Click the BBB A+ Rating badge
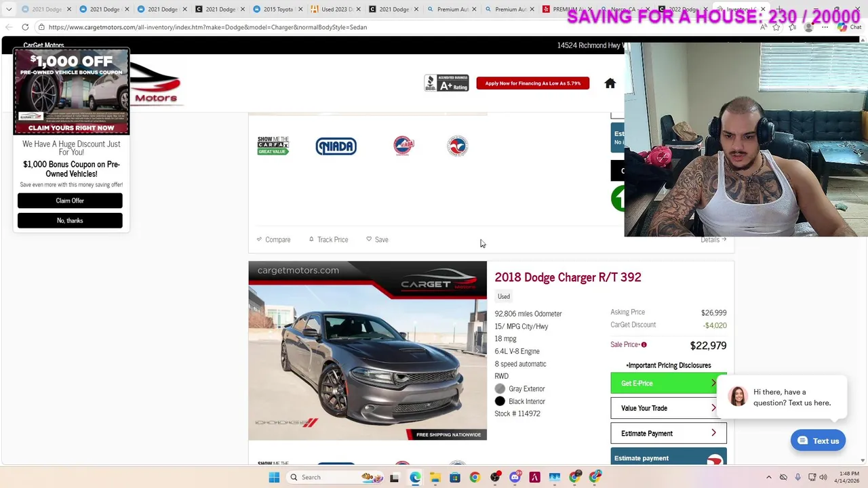 446,83
